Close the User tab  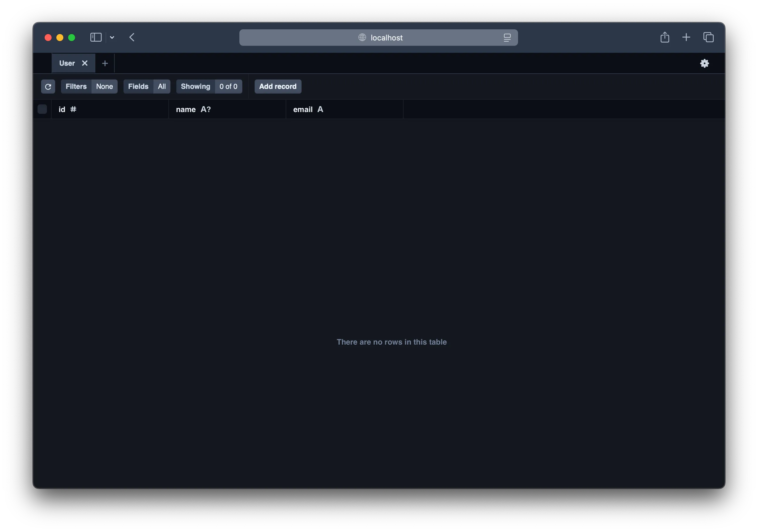click(85, 63)
